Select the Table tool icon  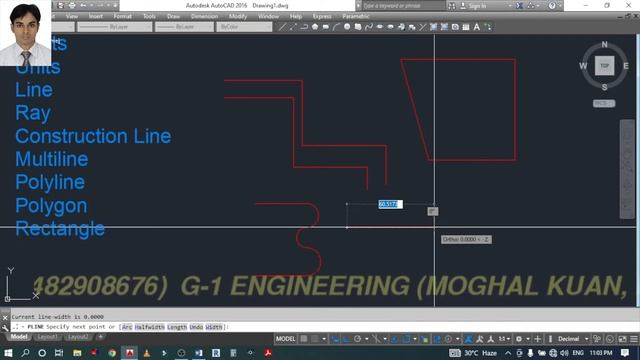tap(466, 27)
